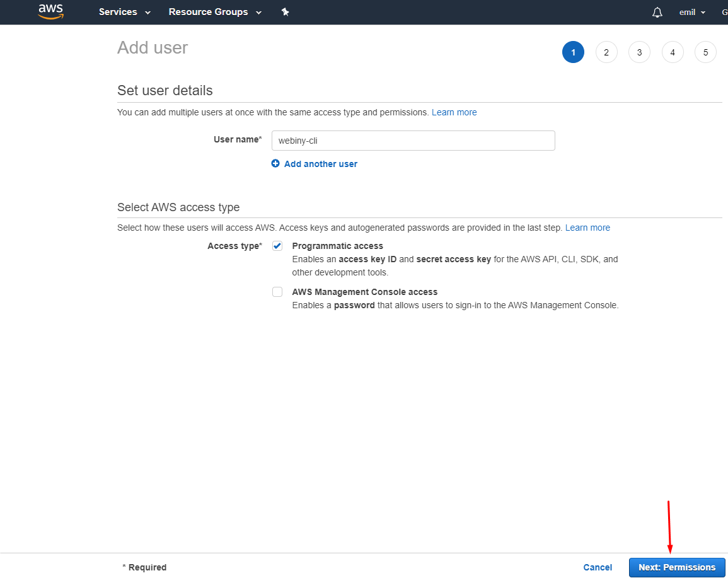This screenshot has width=728, height=578.
Task: Jump to step 3 of the wizard
Action: 639,52
